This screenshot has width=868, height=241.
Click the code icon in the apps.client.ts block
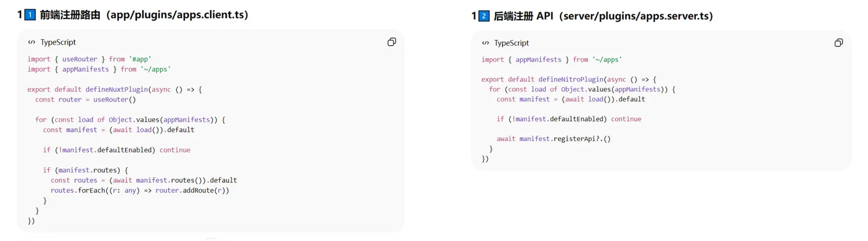pyautogui.click(x=31, y=42)
